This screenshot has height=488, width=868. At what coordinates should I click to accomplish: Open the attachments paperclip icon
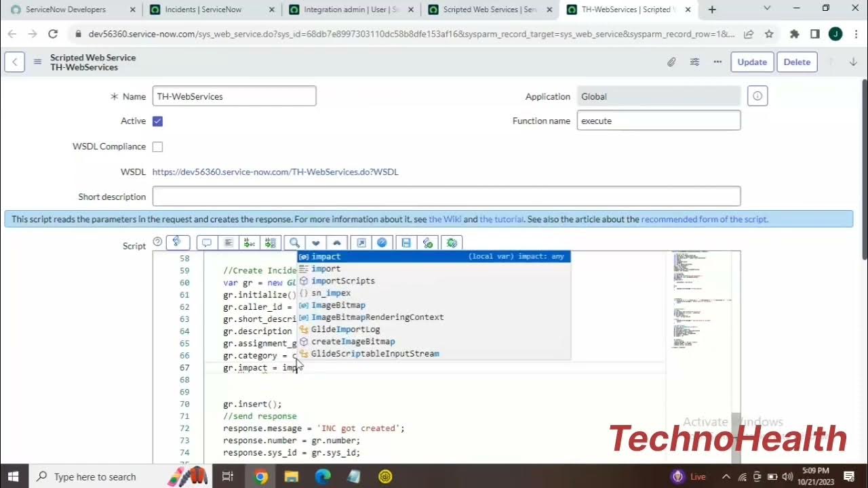(x=671, y=62)
